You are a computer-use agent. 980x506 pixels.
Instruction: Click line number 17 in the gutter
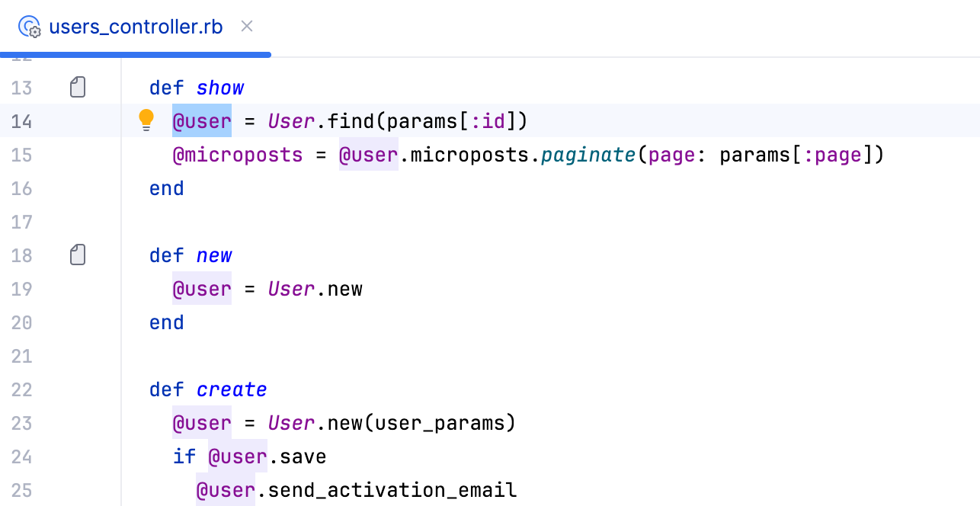21,222
